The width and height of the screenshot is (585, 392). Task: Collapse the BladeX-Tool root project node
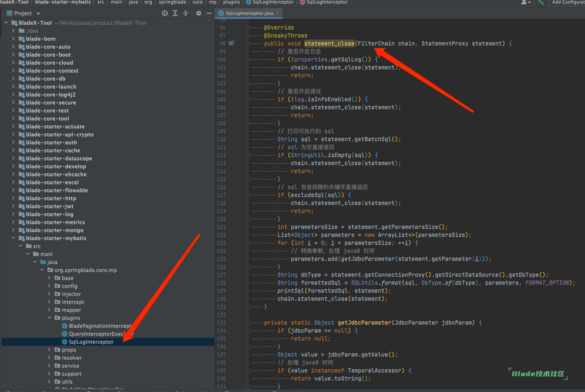(x=6, y=23)
